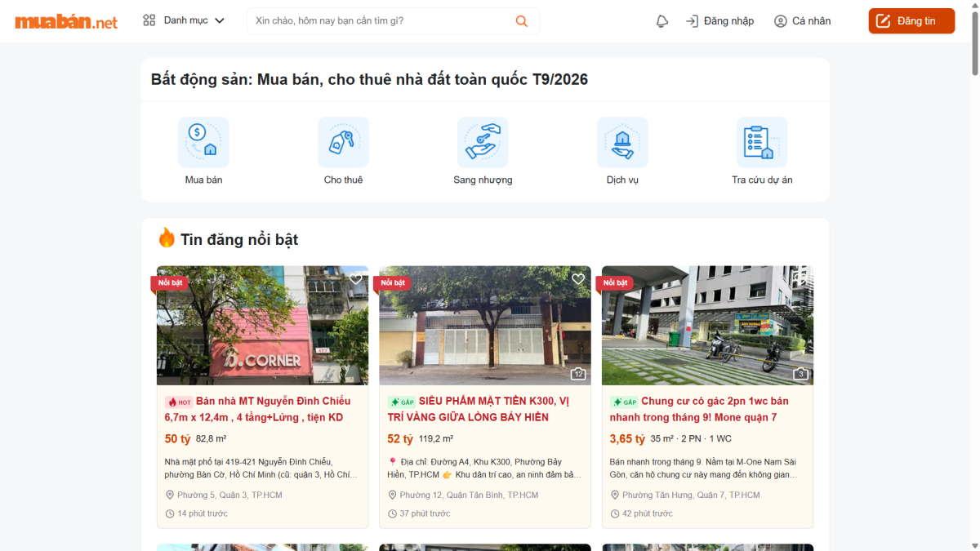Open listing 'Chung cư có gác 2pn 1wc'
This screenshot has height=551, width=980.
point(700,409)
